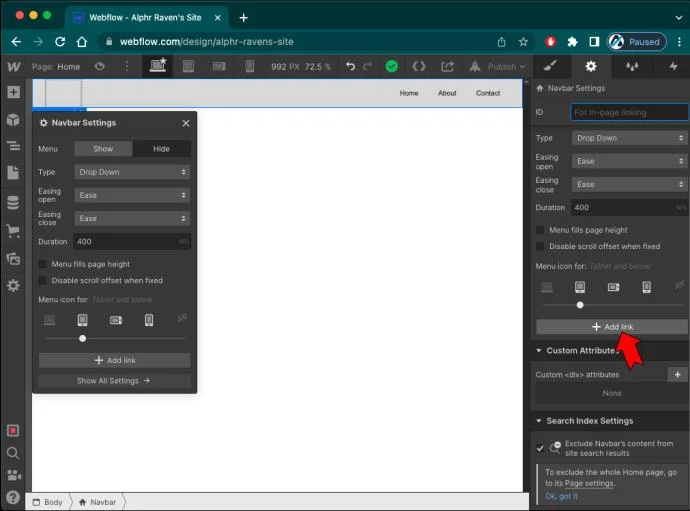Click menu icon slider in right panel
This screenshot has width=690, height=511.
[x=580, y=305]
